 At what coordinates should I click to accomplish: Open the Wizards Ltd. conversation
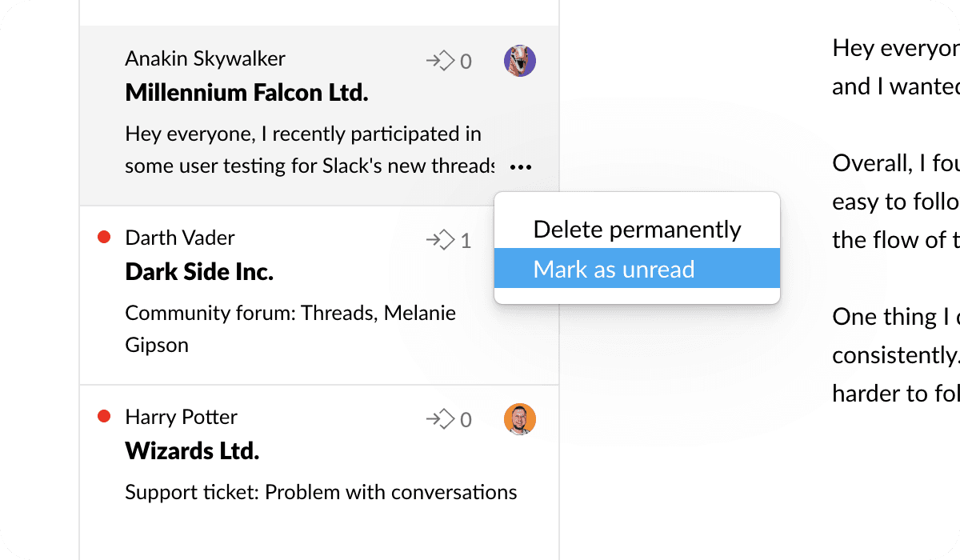pyautogui.click(x=192, y=451)
